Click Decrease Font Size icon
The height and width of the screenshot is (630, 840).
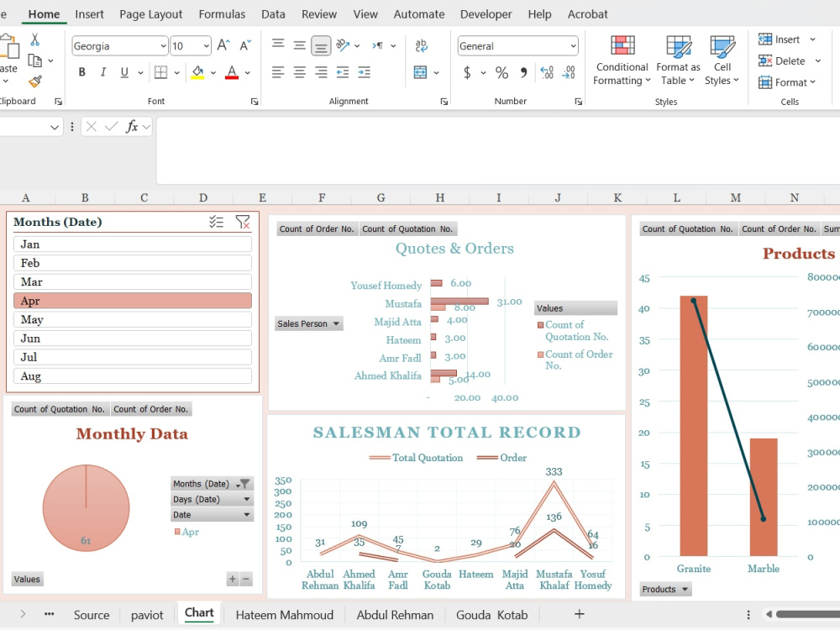(245, 45)
